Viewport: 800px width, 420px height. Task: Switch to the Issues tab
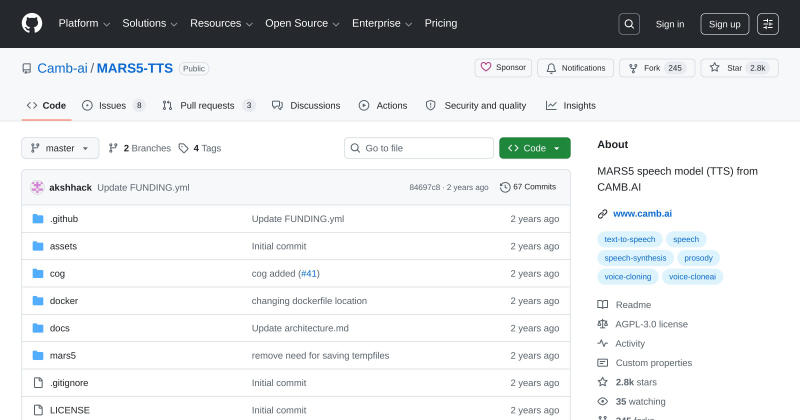tap(113, 106)
